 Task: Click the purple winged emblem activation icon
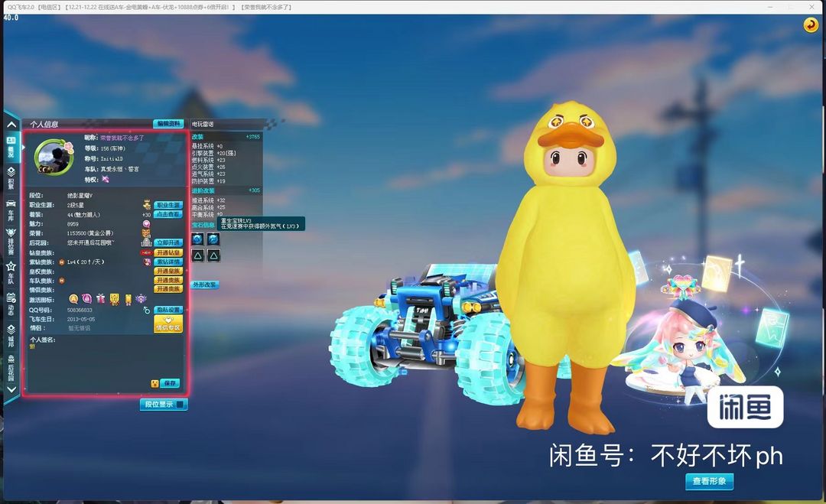141,299
